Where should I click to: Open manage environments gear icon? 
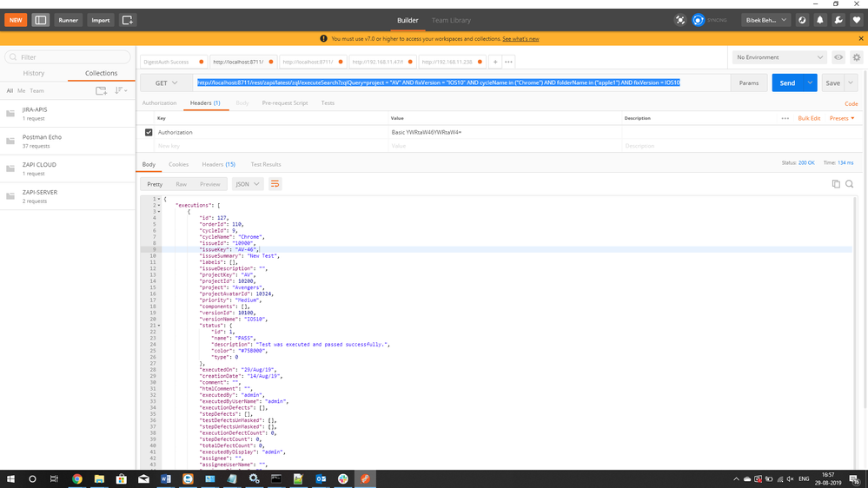[856, 57]
